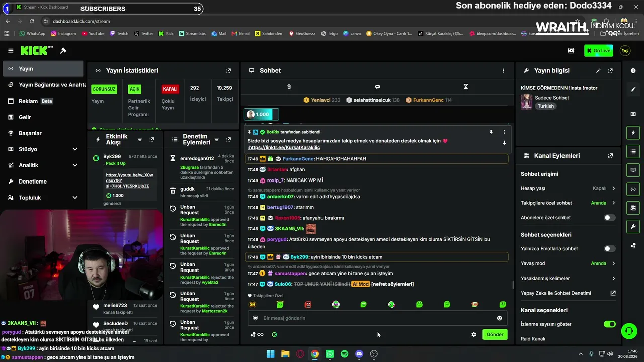Click the chat widget icon in the right sidebar
Viewport: 644px width, 362px height.
(633, 170)
